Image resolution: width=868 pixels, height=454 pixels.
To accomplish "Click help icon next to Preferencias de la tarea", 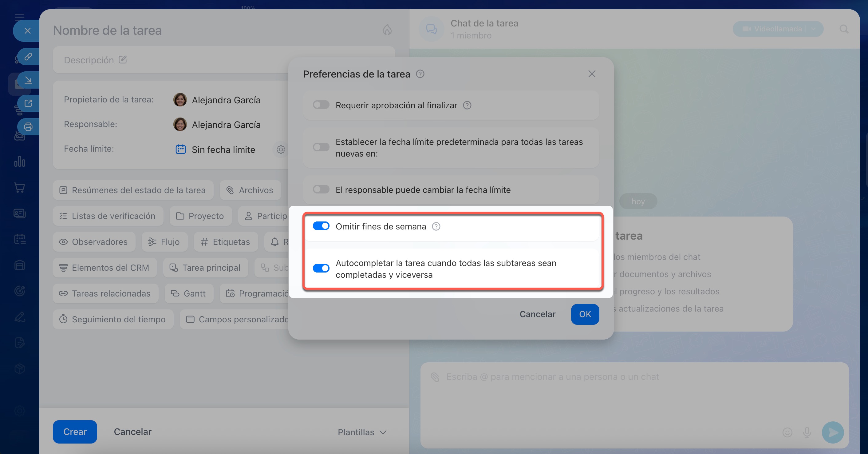I will click(x=420, y=74).
